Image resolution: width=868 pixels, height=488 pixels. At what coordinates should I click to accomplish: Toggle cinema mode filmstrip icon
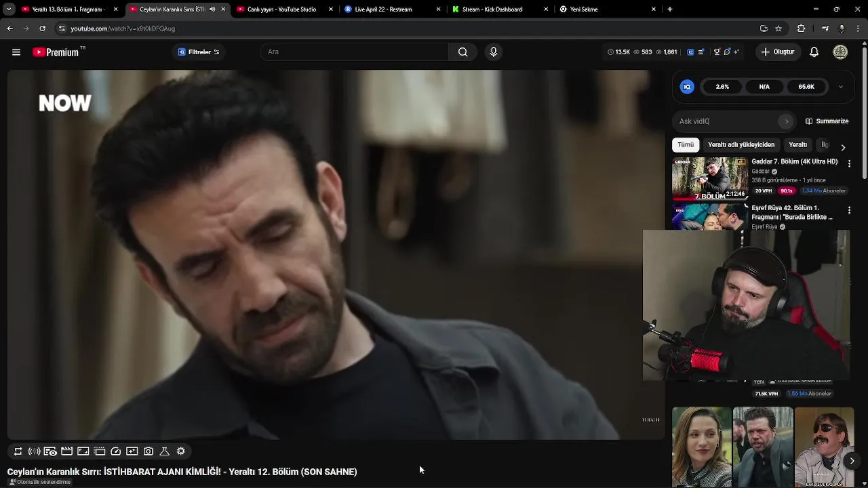[x=100, y=451]
